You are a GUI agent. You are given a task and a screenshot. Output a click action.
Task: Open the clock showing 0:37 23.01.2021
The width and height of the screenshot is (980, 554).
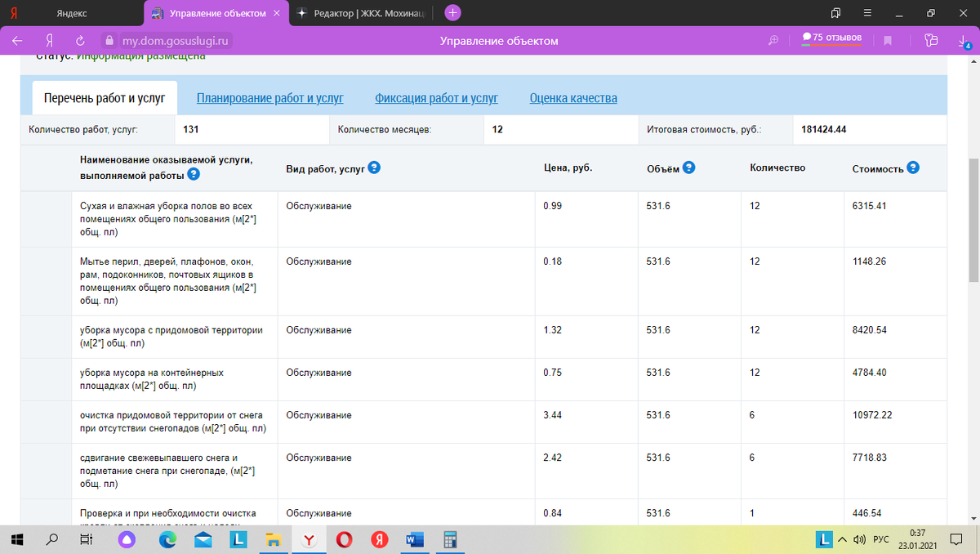(x=919, y=539)
